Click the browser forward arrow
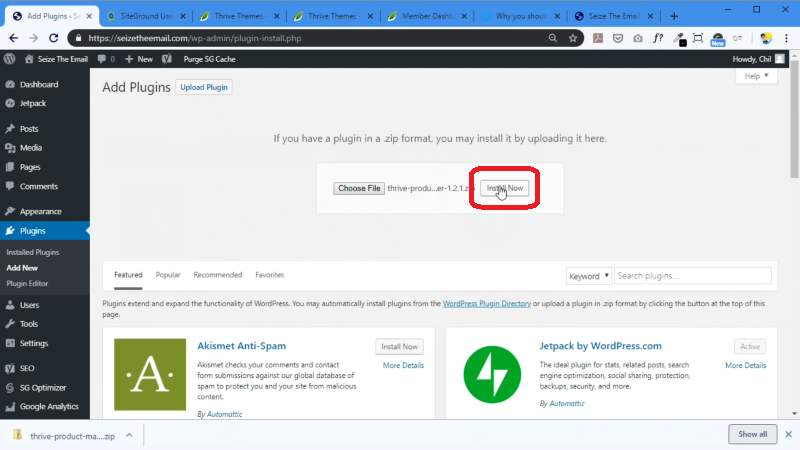 tap(34, 38)
